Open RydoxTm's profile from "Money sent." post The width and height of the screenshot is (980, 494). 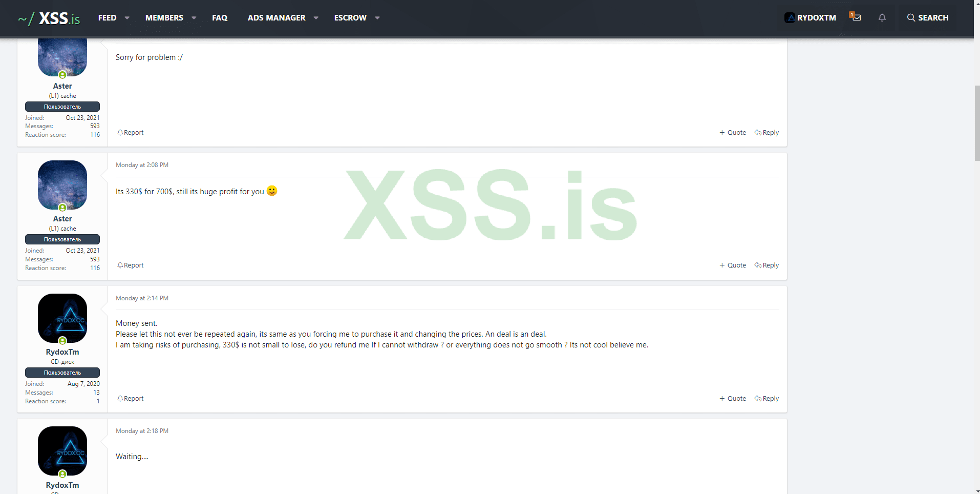click(62, 352)
